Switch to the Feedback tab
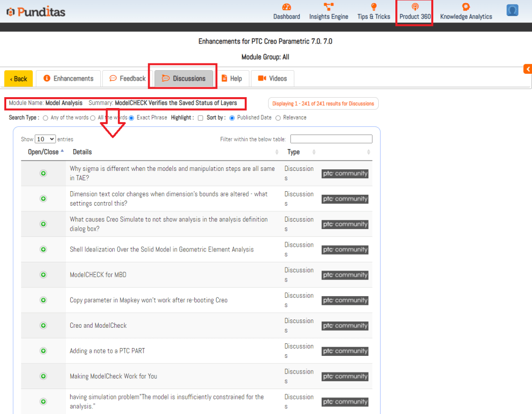532x414 pixels. click(127, 78)
